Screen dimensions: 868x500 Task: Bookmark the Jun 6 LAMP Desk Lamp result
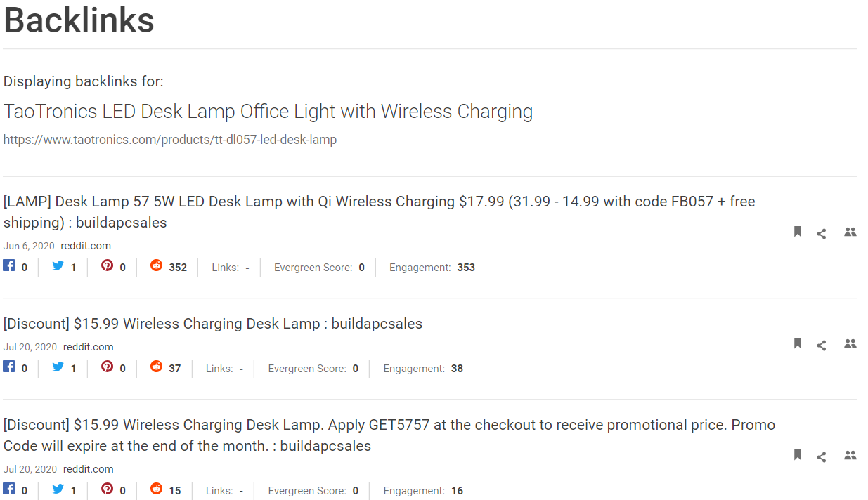[x=798, y=232]
